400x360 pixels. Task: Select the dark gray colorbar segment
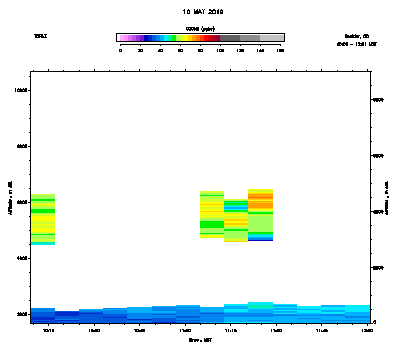pyautogui.click(x=230, y=38)
